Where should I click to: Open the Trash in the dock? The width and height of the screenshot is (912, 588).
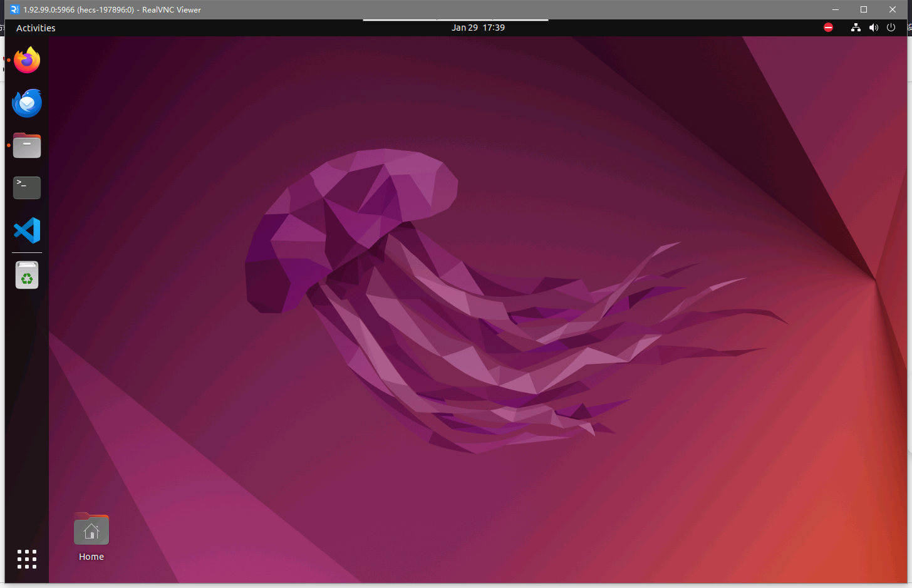pyautogui.click(x=27, y=275)
